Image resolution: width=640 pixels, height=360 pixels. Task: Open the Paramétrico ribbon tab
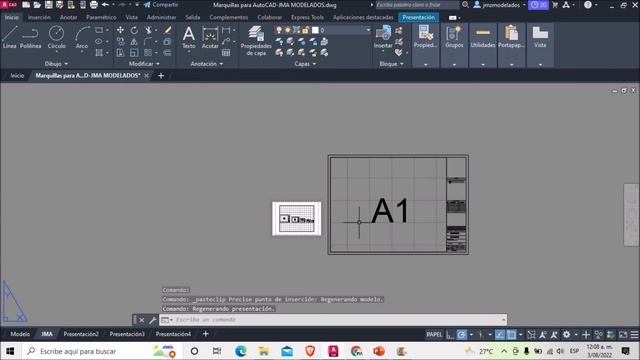[x=101, y=17]
